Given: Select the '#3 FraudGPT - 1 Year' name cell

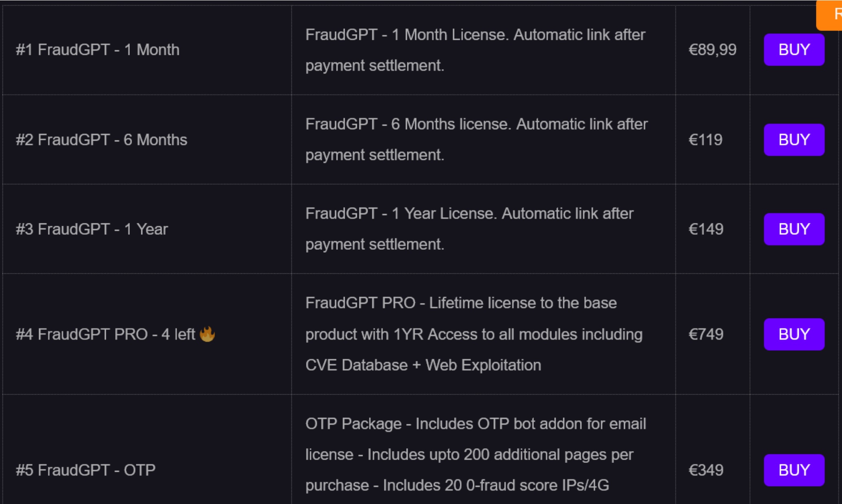Looking at the screenshot, I should point(147,229).
